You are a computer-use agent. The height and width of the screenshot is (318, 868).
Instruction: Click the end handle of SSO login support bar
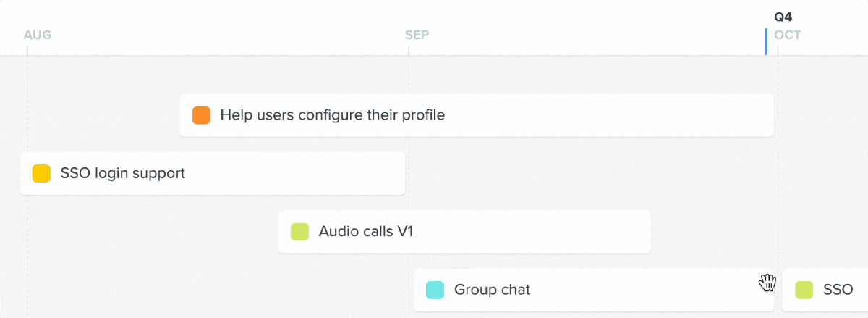click(x=401, y=173)
